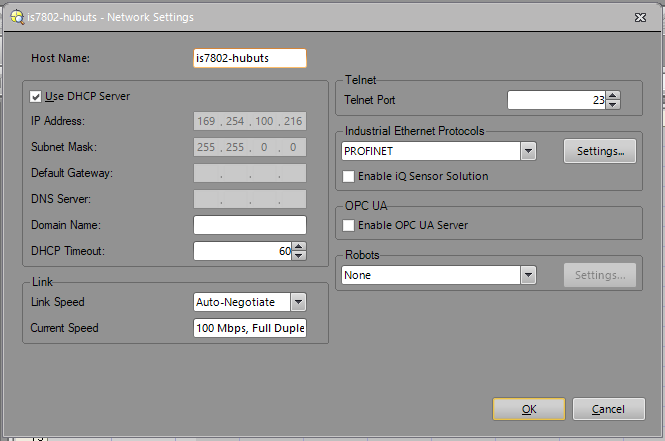Image resolution: width=665 pixels, height=441 pixels.
Task: Click the Domain Name label
Action: (x=66, y=225)
